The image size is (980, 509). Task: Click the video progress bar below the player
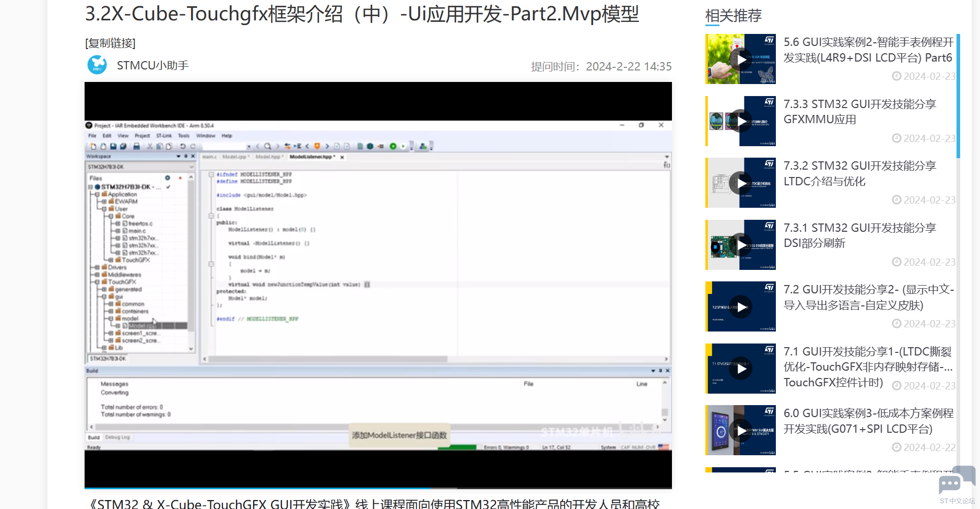pos(378,488)
